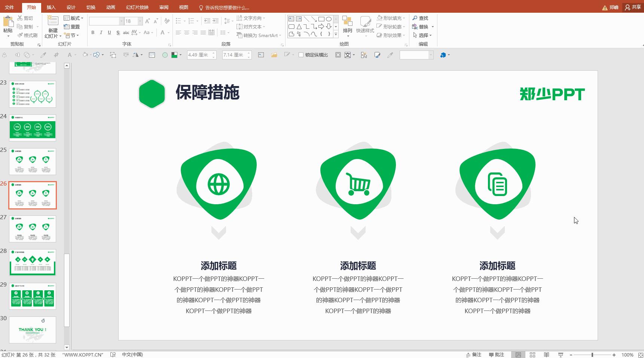Open the 设计 (Design) ribbon tab
Viewport: 644px width, 358px height.
71,7
